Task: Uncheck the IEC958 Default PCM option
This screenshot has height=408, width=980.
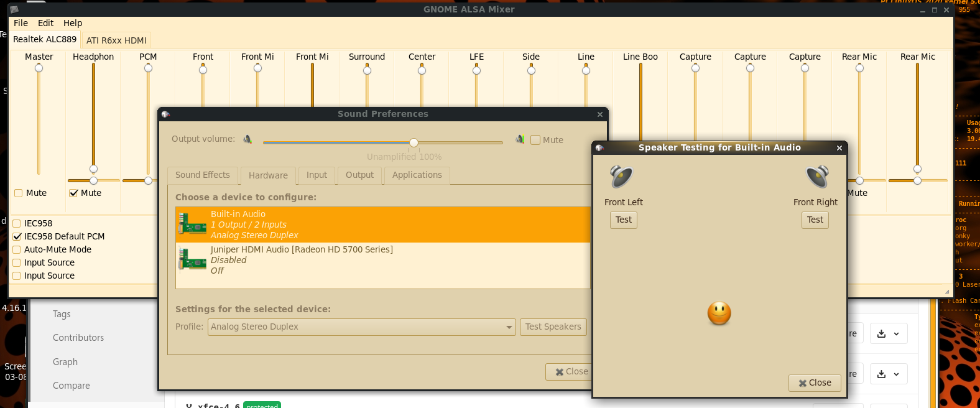Action: click(17, 236)
